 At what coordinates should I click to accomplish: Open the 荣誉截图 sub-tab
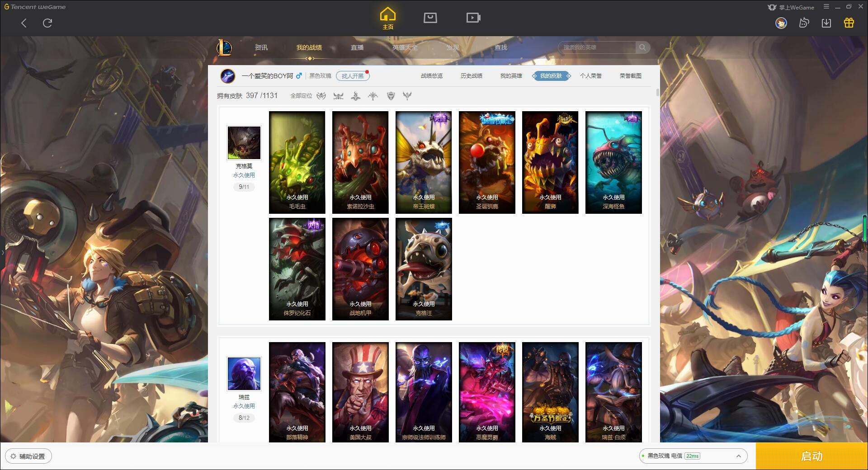631,76
